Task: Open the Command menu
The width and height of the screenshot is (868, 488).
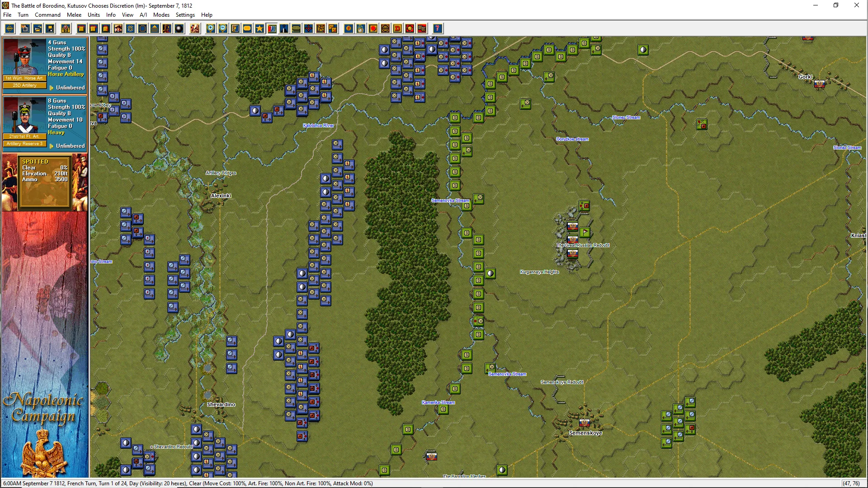Action: coord(47,15)
